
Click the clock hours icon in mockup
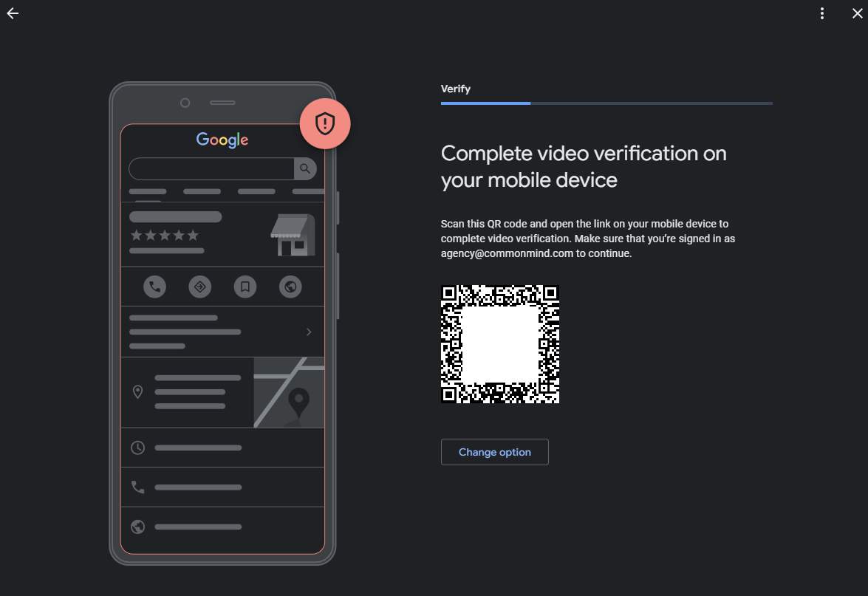click(138, 448)
